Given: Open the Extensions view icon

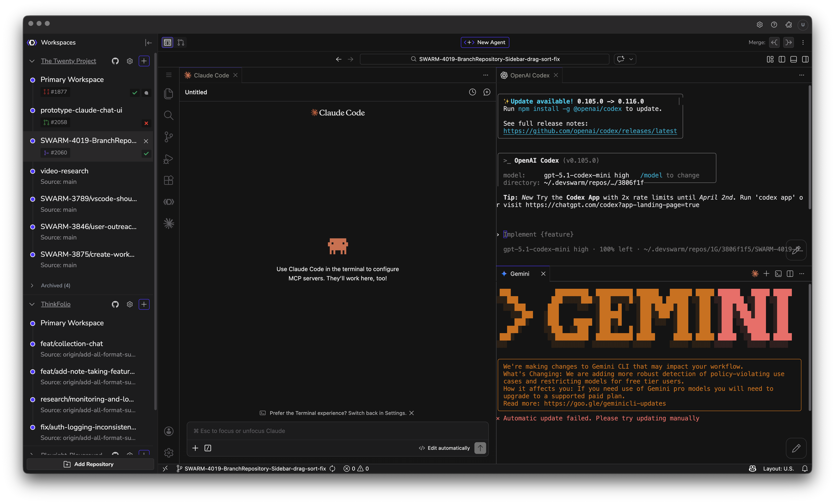Looking at the screenshot, I should pos(168,180).
